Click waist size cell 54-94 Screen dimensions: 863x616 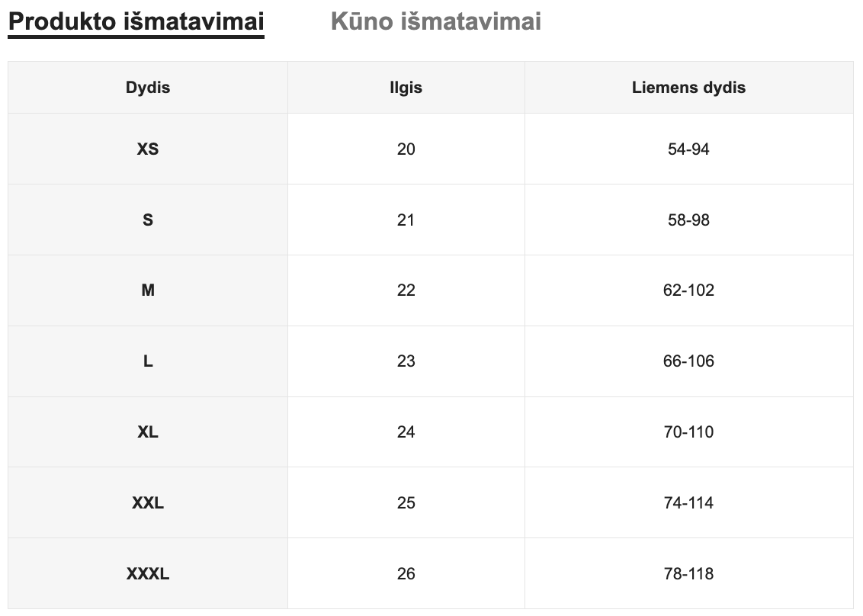tap(688, 149)
